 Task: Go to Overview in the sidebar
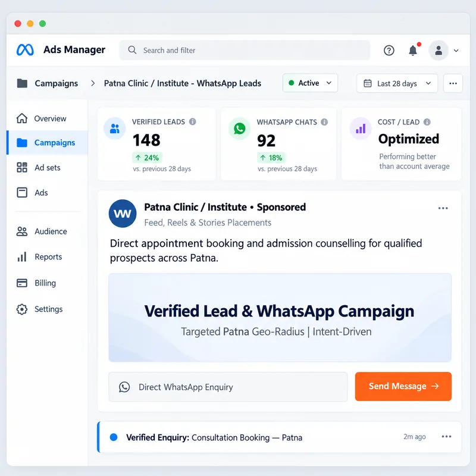pos(47,118)
